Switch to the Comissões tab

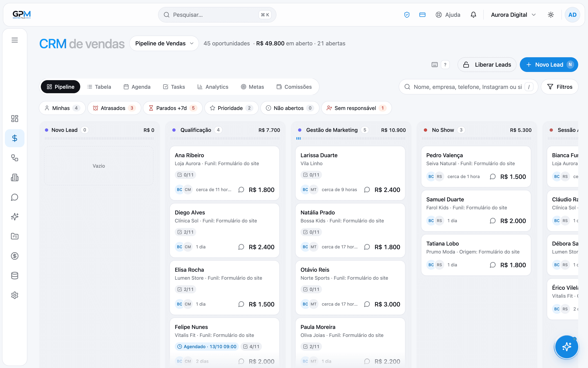294,87
